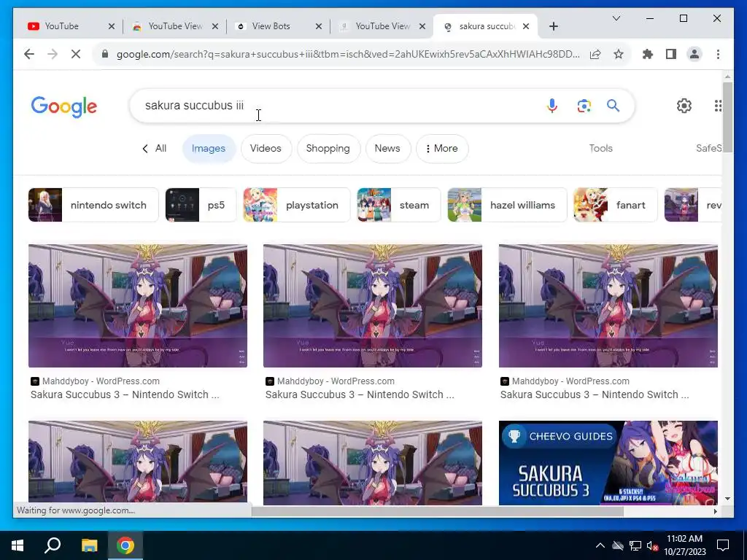Click the horizontal scrollbar right arrow
This screenshot has width=747, height=560.
715,511
